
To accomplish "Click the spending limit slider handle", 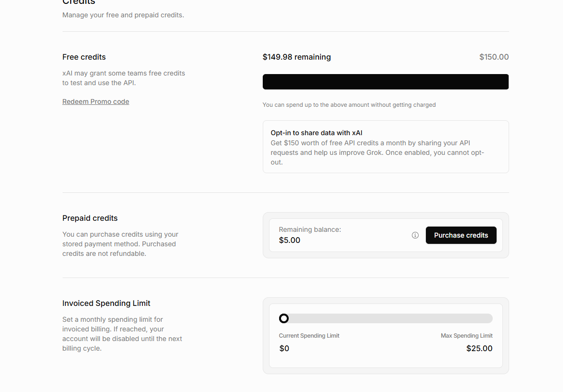I will pyautogui.click(x=283, y=318).
